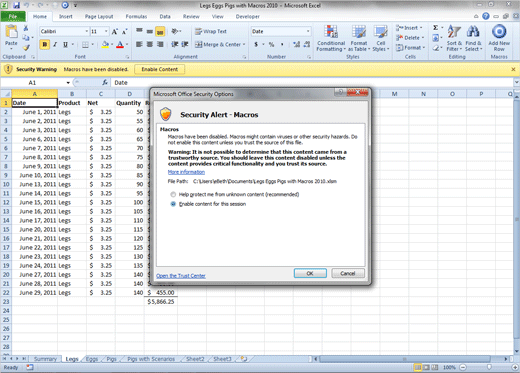This screenshot has height=373, width=520.
Task: Open the Date number format dropdown
Action: click(308, 31)
